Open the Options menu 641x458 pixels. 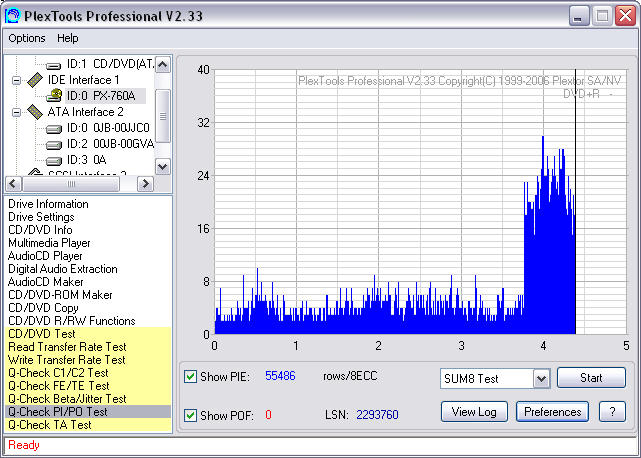click(27, 38)
